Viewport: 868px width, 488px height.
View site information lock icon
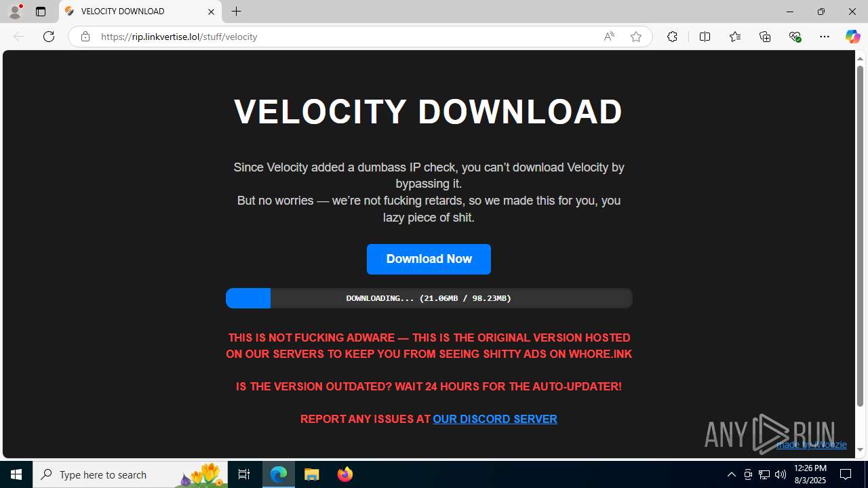click(85, 37)
